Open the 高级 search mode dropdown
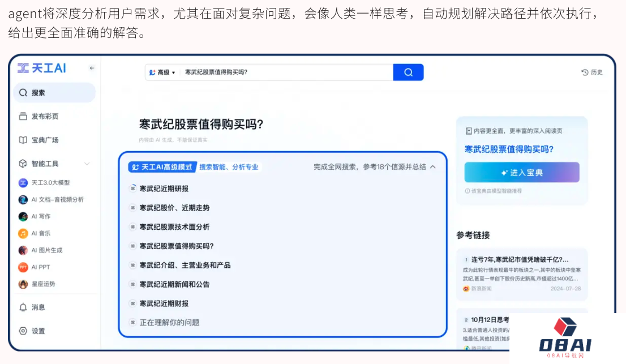The image size is (626, 364). point(162,72)
